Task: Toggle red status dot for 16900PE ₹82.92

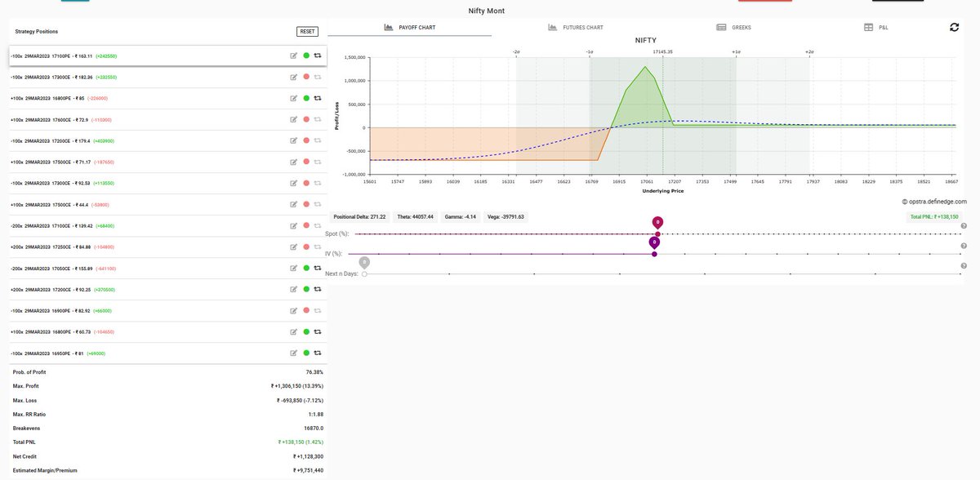Action: coord(305,310)
